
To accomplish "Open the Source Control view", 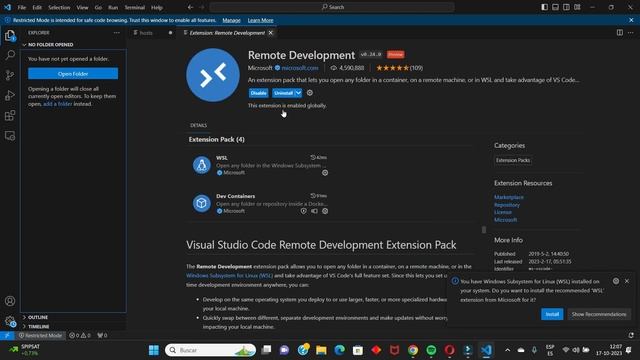I will (10, 75).
